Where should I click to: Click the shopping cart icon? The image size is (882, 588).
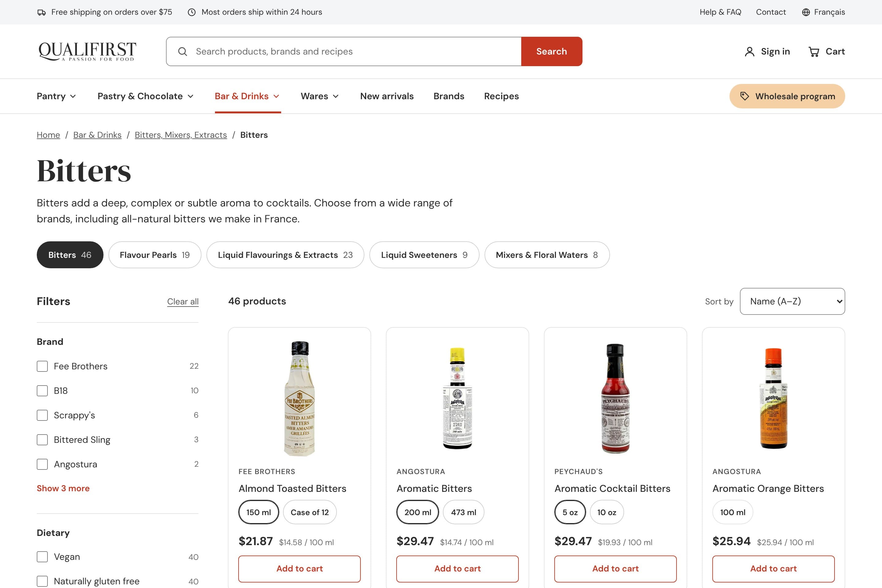pyautogui.click(x=813, y=52)
